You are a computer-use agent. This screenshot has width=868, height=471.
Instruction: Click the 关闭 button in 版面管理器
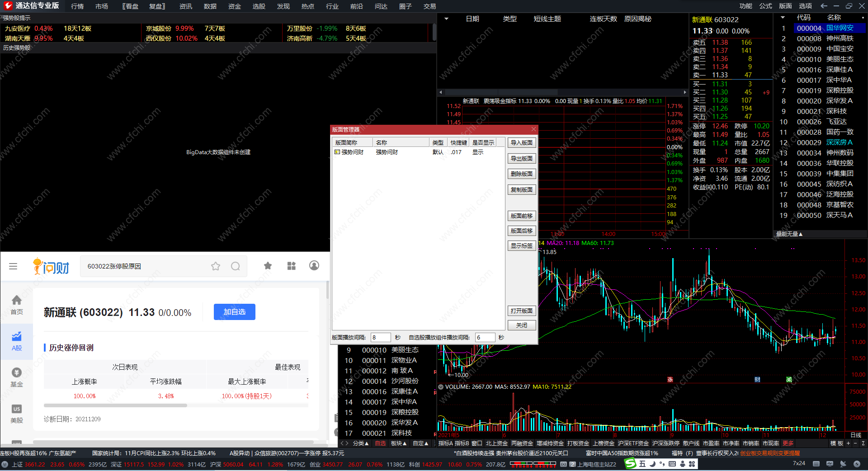pos(522,325)
